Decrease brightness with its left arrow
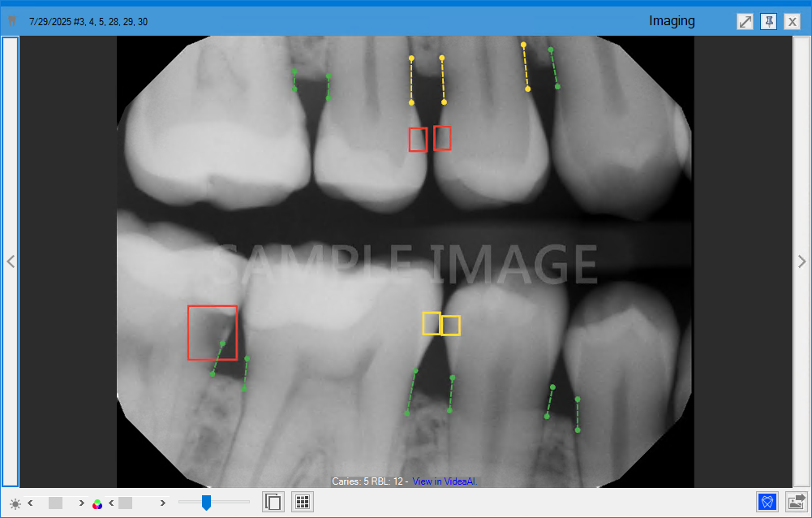812x518 pixels. point(31,503)
